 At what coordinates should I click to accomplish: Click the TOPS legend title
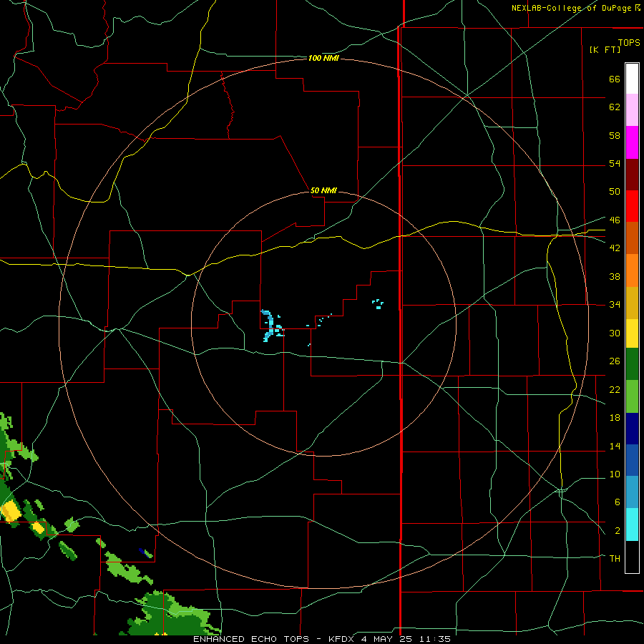(629, 42)
